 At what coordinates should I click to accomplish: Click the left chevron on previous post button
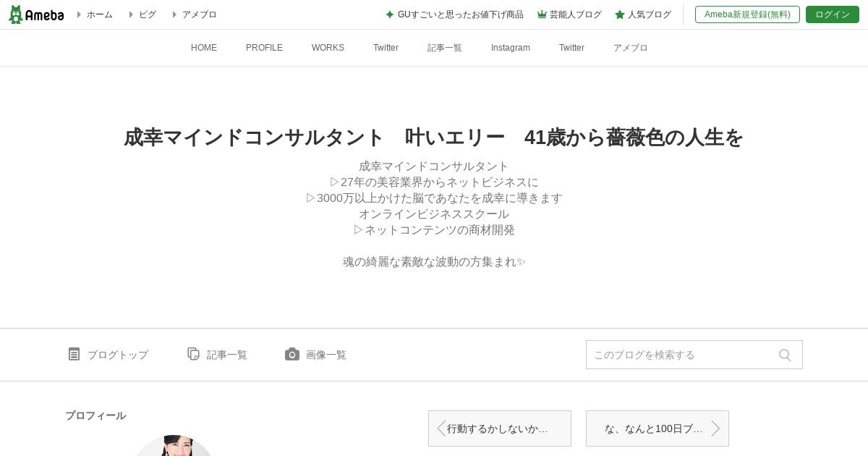pyautogui.click(x=441, y=428)
